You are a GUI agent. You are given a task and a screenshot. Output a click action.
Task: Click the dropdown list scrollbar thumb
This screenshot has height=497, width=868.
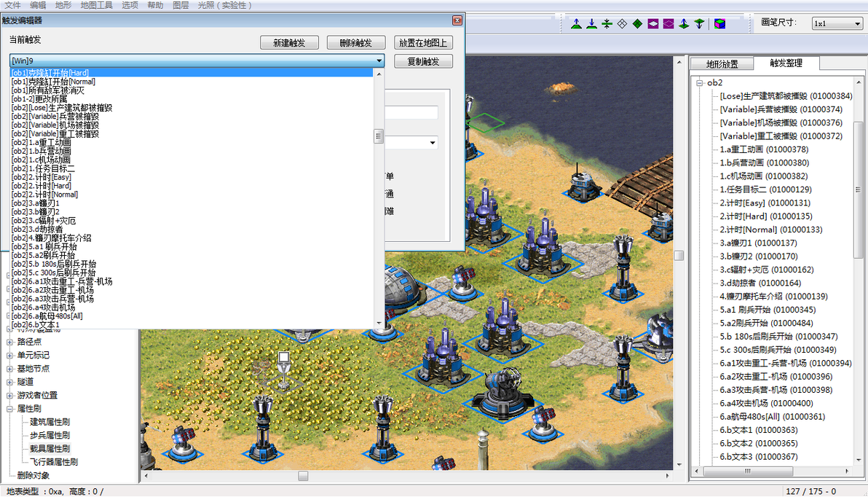379,136
